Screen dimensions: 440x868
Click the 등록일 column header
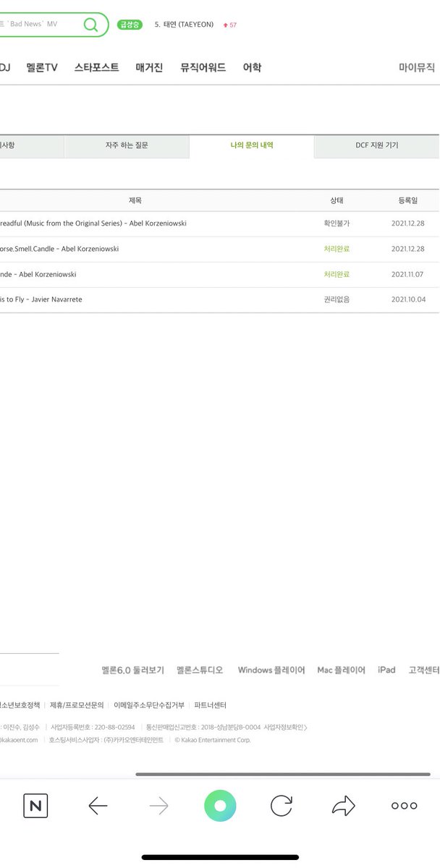[x=407, y=200]
